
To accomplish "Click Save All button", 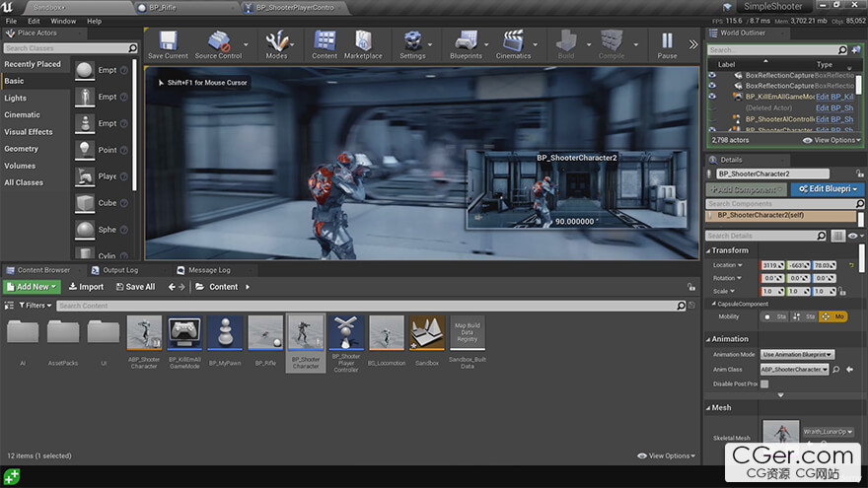I will click(x=136, y=287).
